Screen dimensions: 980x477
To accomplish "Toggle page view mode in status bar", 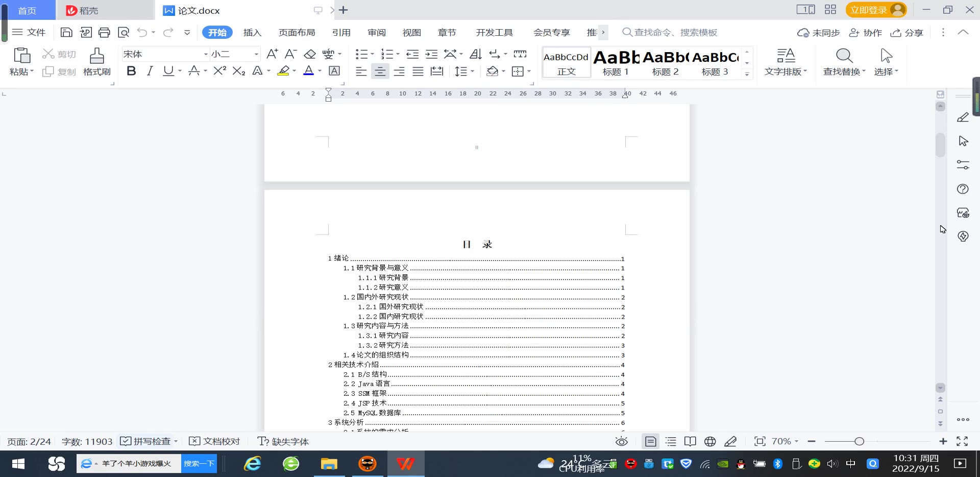I will click(651, 441).
